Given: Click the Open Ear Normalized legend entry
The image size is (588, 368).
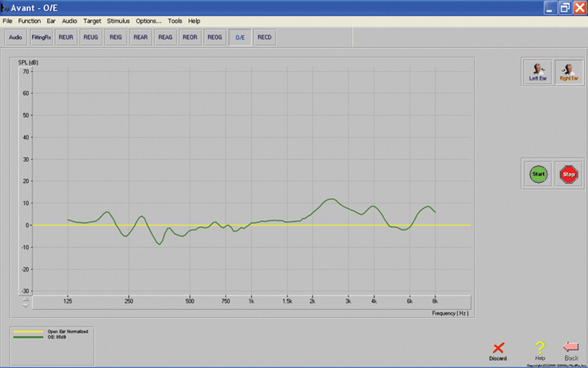Looking at the screenshot, I should click(52, 331).
